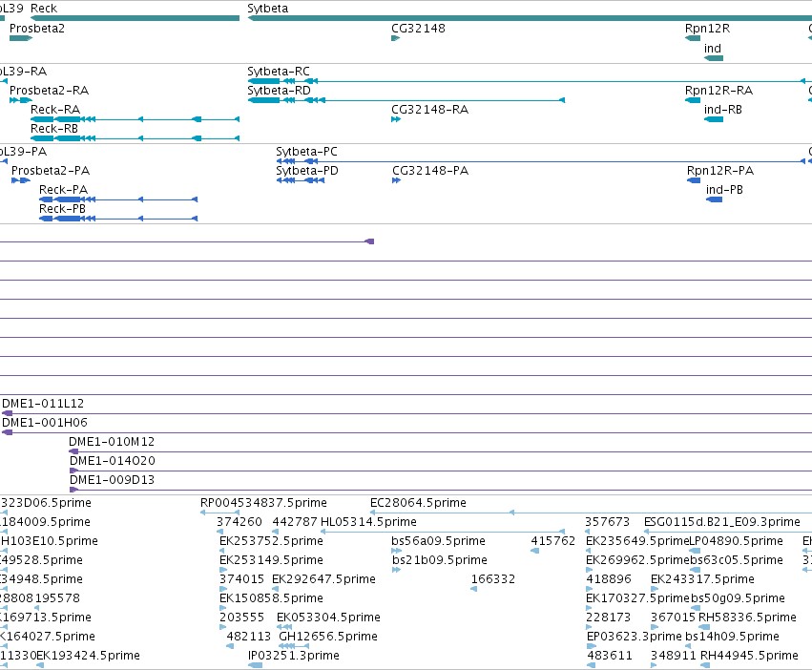Click EST feature 374015

click(x=223, y=589)
